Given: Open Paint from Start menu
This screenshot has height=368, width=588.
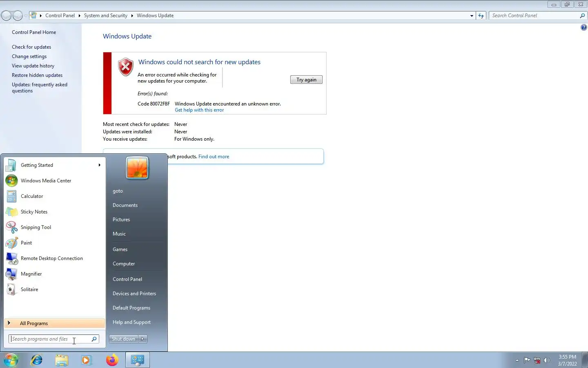Looking at the screenshot, I should click(x=54, y=243).
